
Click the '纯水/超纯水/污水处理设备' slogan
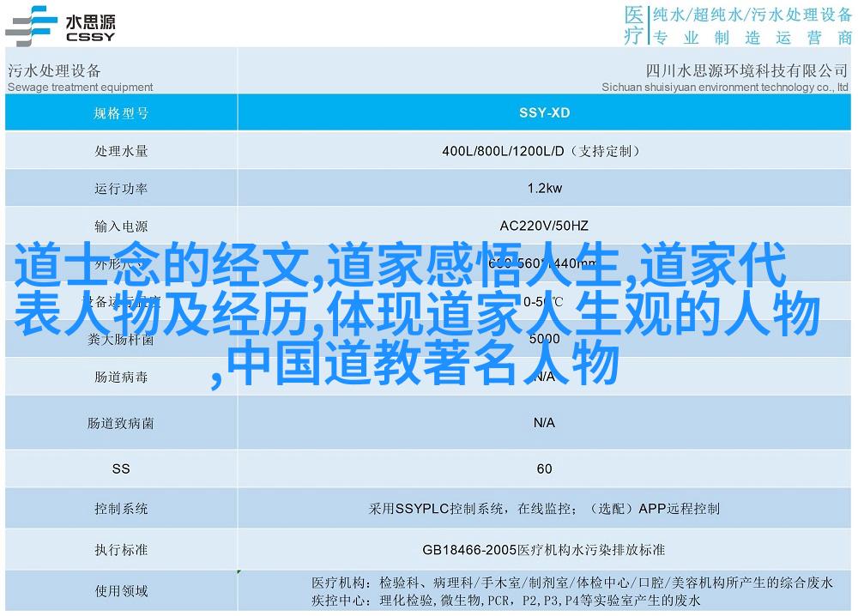coord(752,15)
